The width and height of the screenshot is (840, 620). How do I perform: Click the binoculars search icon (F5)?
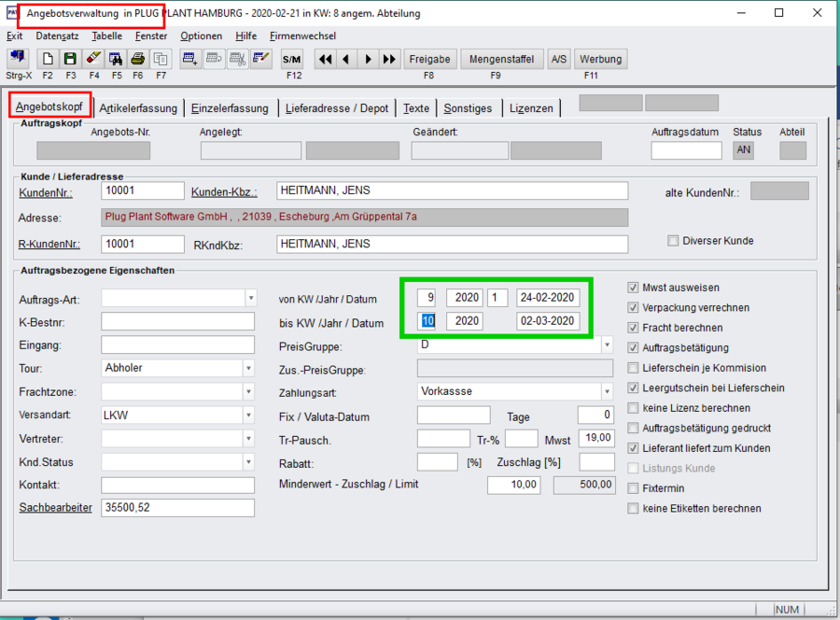coord(116,59)
